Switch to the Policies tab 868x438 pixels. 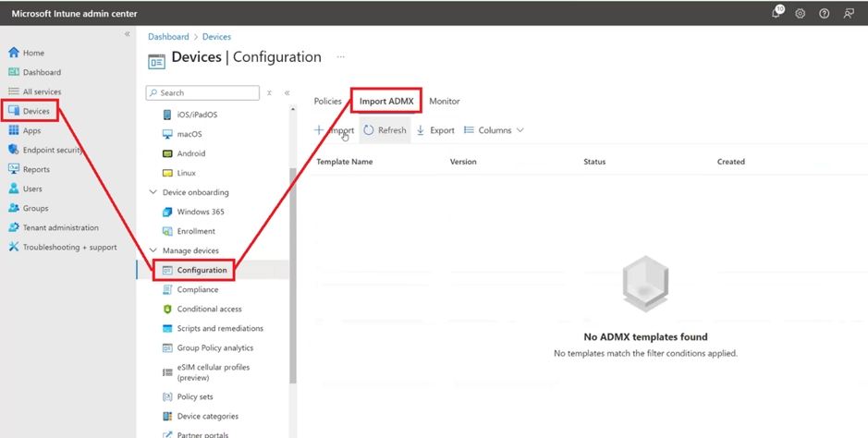[327, 101]
